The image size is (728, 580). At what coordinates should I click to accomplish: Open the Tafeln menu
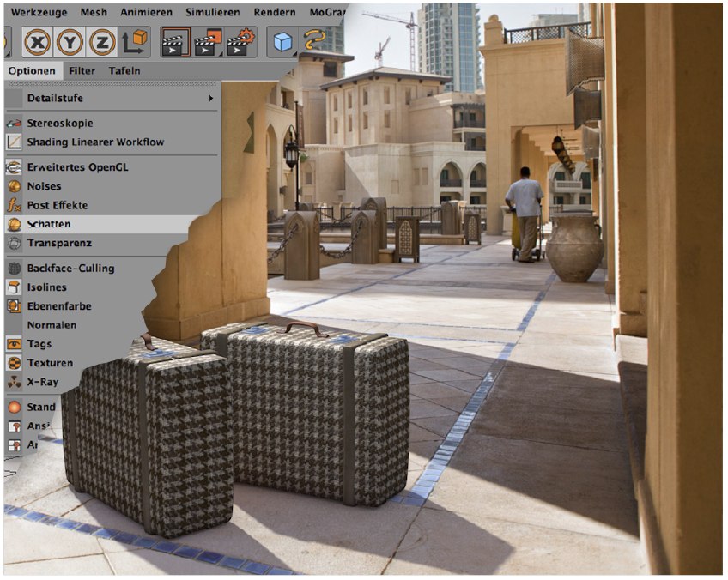[124, 70]
